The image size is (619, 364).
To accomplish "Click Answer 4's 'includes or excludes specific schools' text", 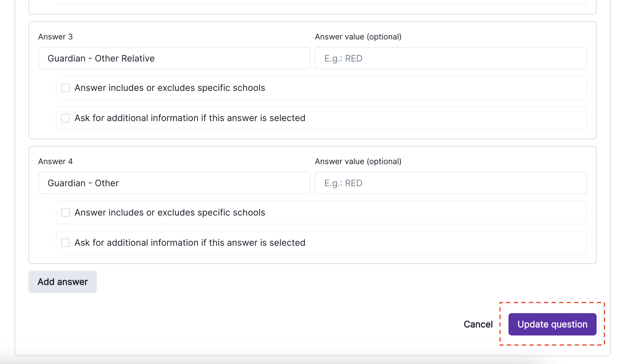I will [x=170, y=212].
